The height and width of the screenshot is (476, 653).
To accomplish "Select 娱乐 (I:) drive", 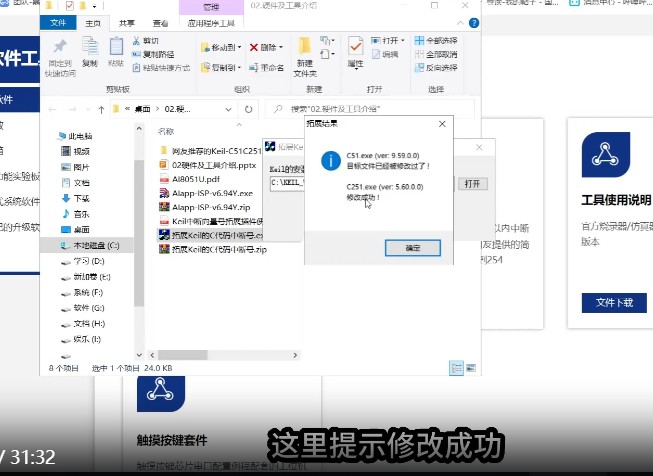I will point(82,339).
